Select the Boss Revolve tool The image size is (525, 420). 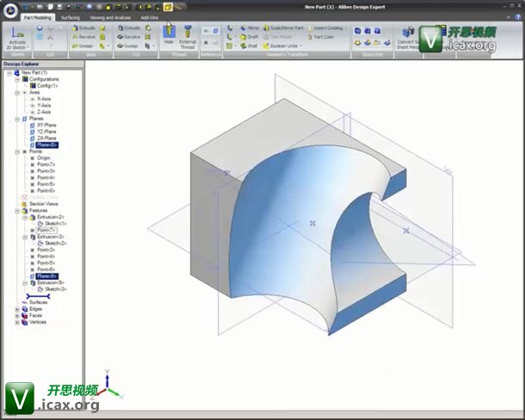pyautogui.click(x=83, y=37)
